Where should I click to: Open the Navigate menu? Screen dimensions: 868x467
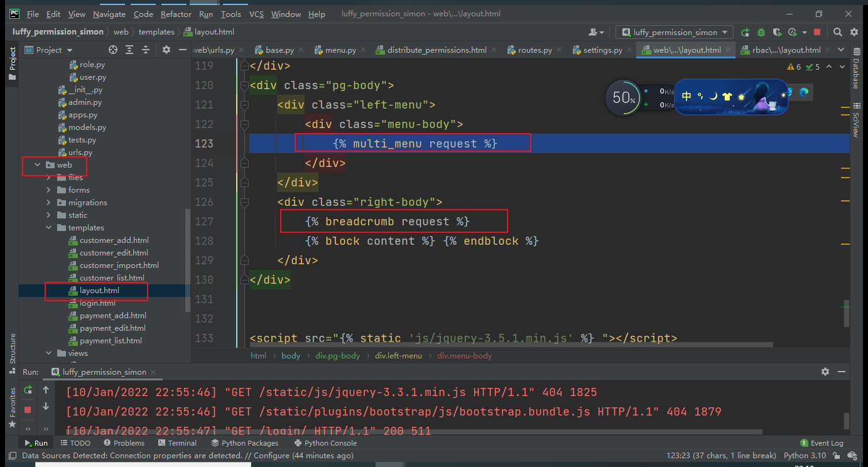(109, 14)
